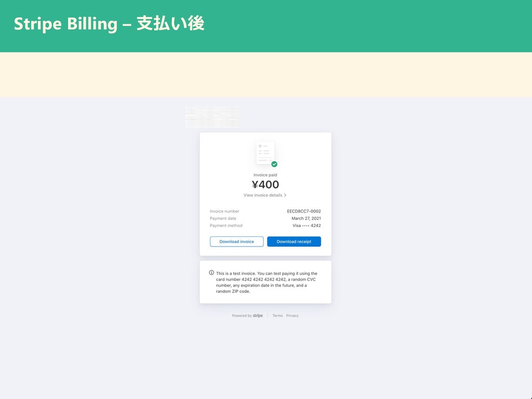The height and width of the screenshot is (399, 532).
Task: Open the Terms link in footer
Action: pos(277,315)
